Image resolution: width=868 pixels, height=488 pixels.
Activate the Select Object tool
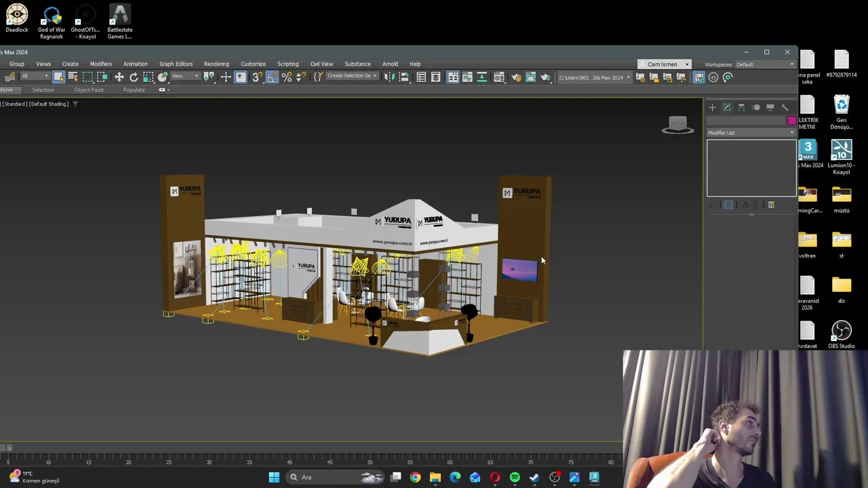point(58,77)
